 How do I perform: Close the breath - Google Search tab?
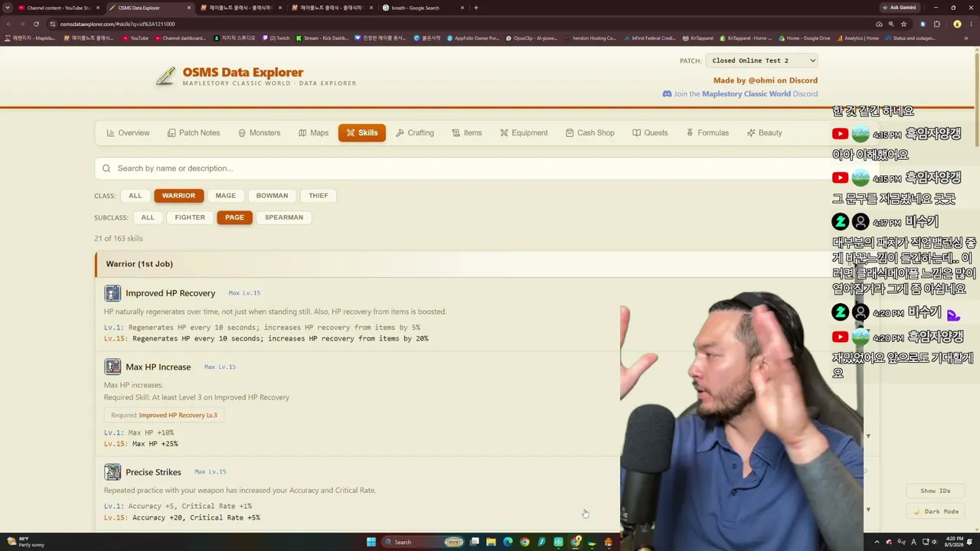462,8
